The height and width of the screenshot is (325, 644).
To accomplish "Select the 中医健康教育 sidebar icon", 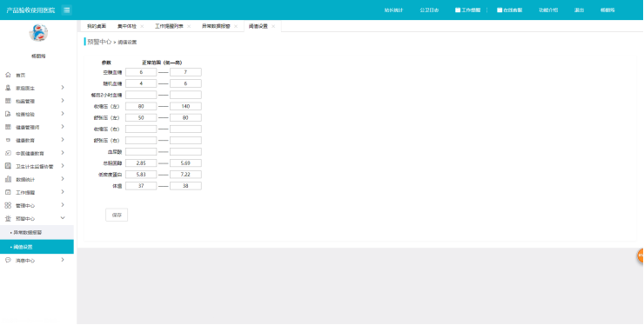I will (x=8, y=153).
